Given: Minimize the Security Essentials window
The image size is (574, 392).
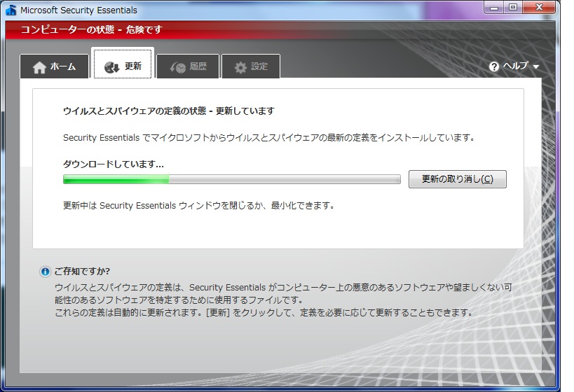Looking at the screenshot, I should click(494, 7).
